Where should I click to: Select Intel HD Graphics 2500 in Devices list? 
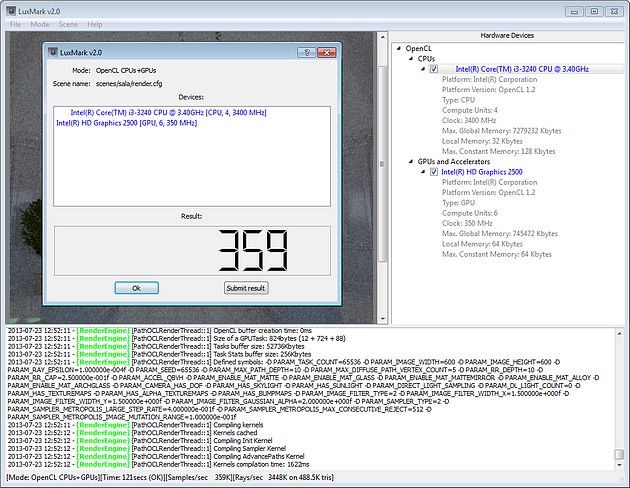point(127,123)
